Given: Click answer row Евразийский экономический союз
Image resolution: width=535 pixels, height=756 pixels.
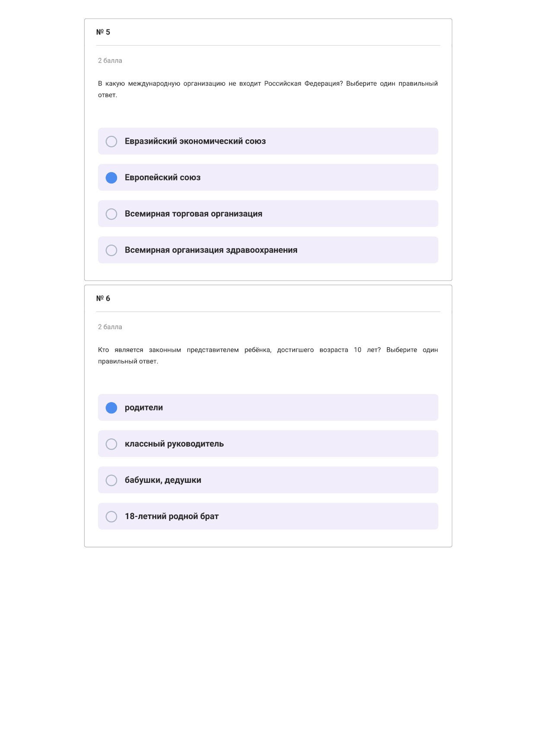Looking at the screenshot, I should point(268,141).
